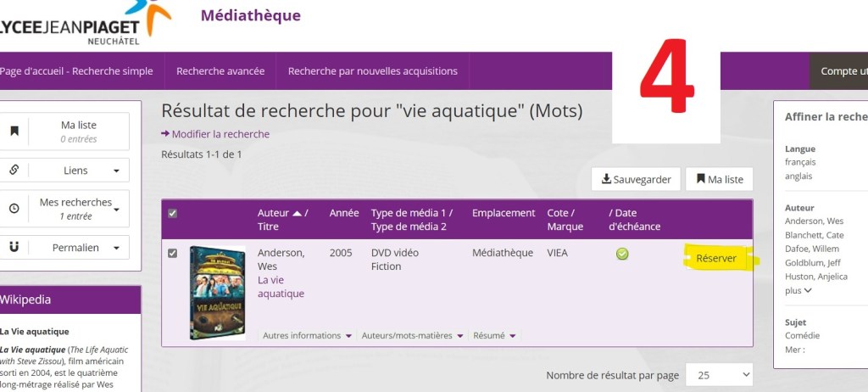
Task: Expand the Résumé section
Action: pos(496,335)
